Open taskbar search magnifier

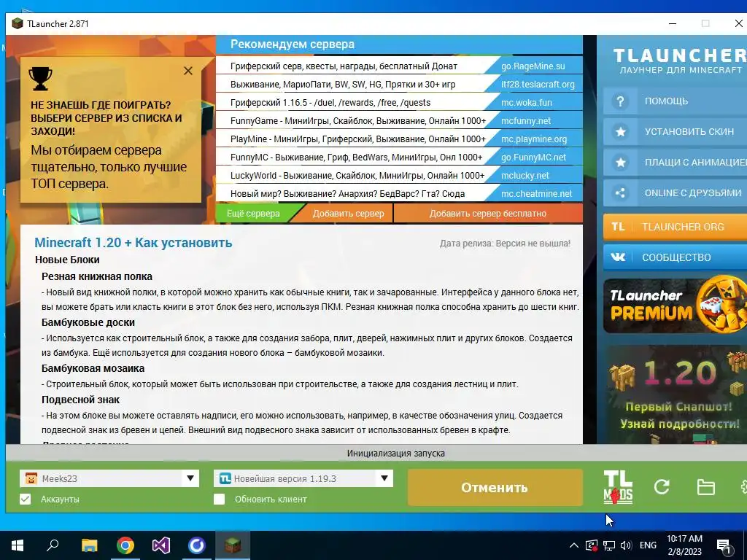[53, 545]
